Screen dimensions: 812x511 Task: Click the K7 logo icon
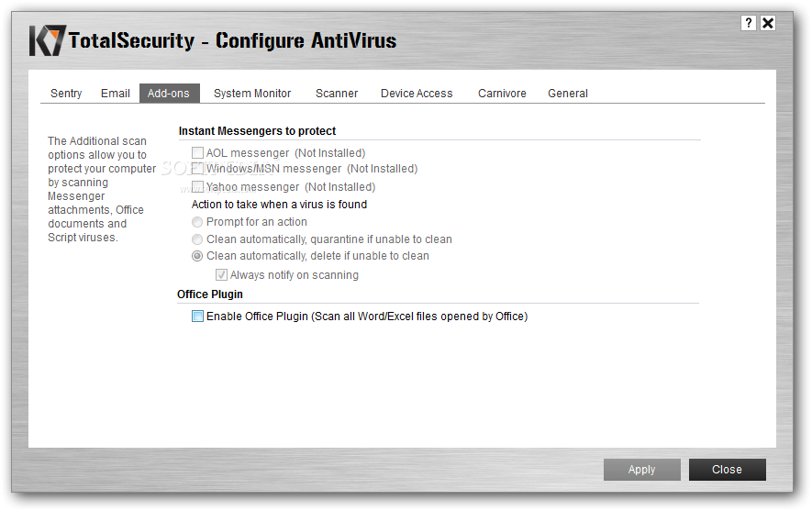click(x=47, y=40)
